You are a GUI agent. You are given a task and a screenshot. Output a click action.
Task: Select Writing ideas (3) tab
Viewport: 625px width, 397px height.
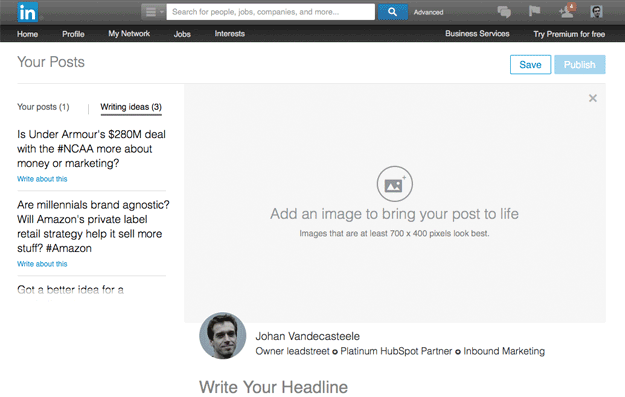131,107
